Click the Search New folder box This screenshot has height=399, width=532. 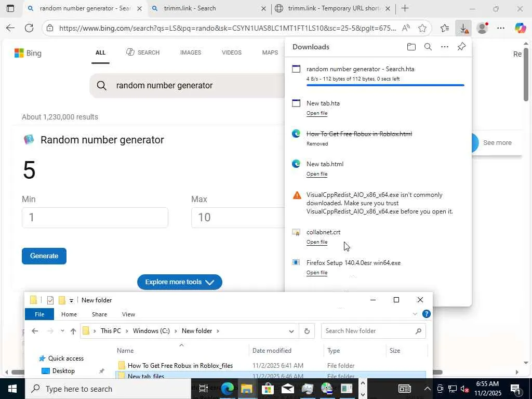pos(373,331)
